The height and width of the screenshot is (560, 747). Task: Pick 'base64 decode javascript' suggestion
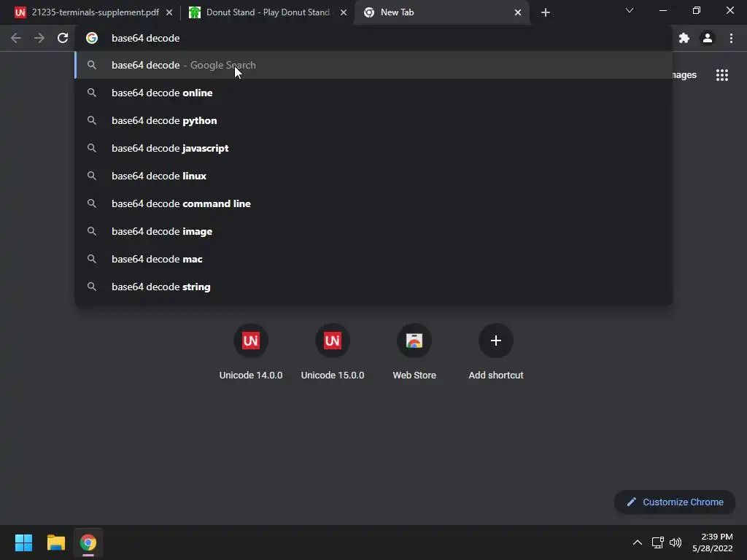[x=373, y=148]
